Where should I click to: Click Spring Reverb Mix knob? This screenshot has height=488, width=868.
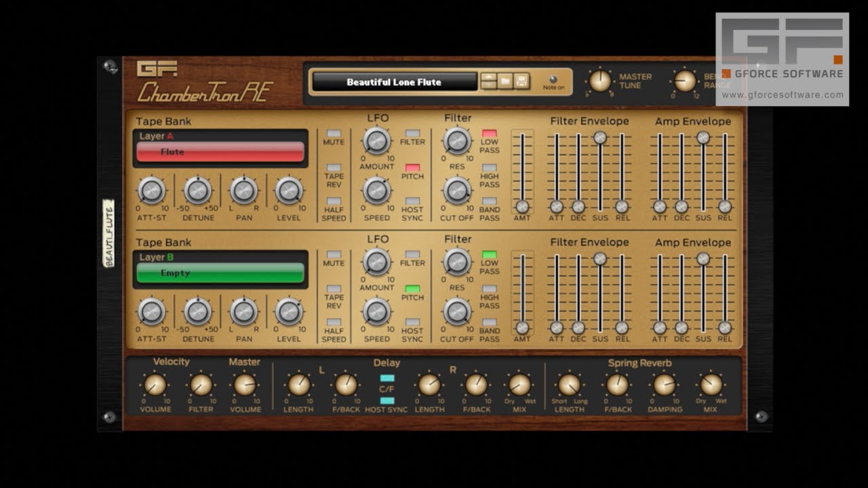711,385
